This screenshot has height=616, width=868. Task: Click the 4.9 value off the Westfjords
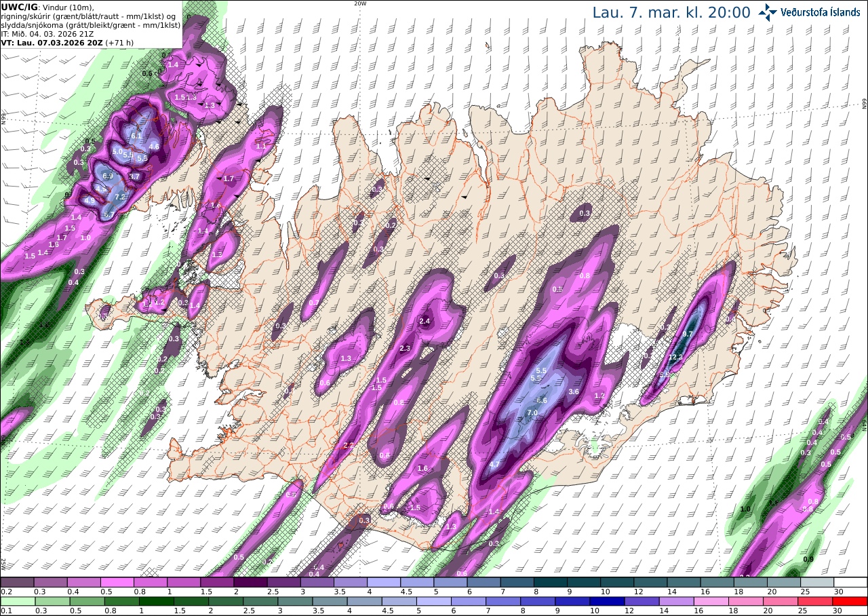(x=90, y=201)
